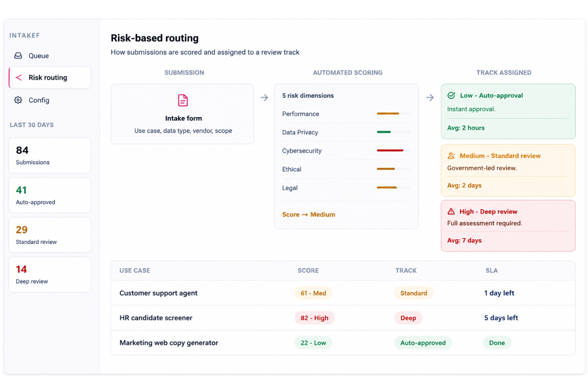Screen dimensions: 588x392
Task: Click the 82 - High score badge
Action: [x=314, y=318]
